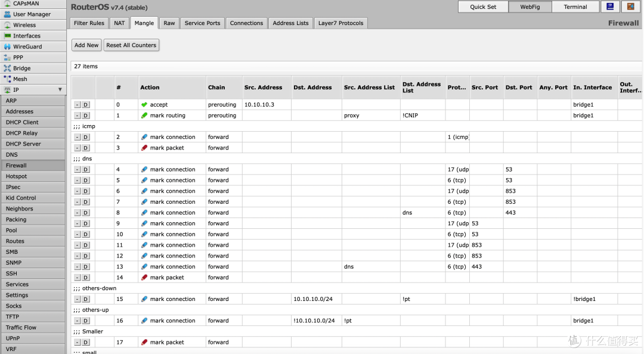Open Routes in IP submenu
The image size is (644, 354).
33,241
